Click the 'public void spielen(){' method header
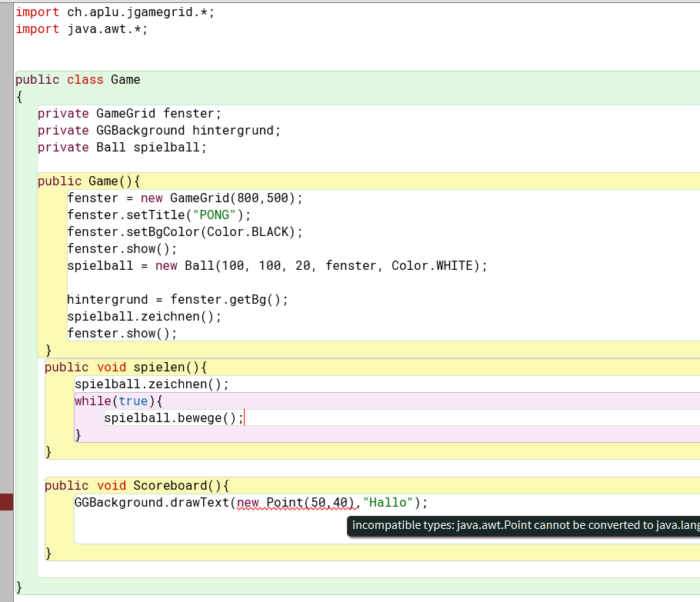This screenshot has height=602, width=700. (126, 368)
